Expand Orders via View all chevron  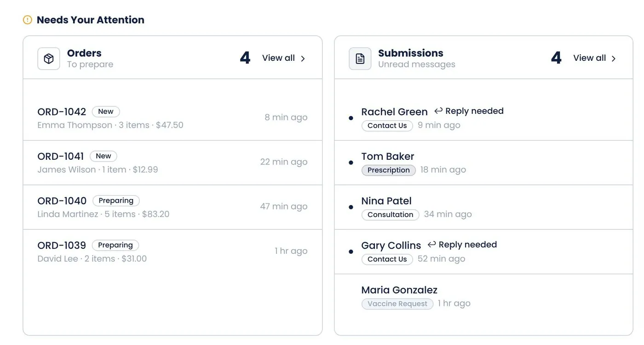coord(303,58)
